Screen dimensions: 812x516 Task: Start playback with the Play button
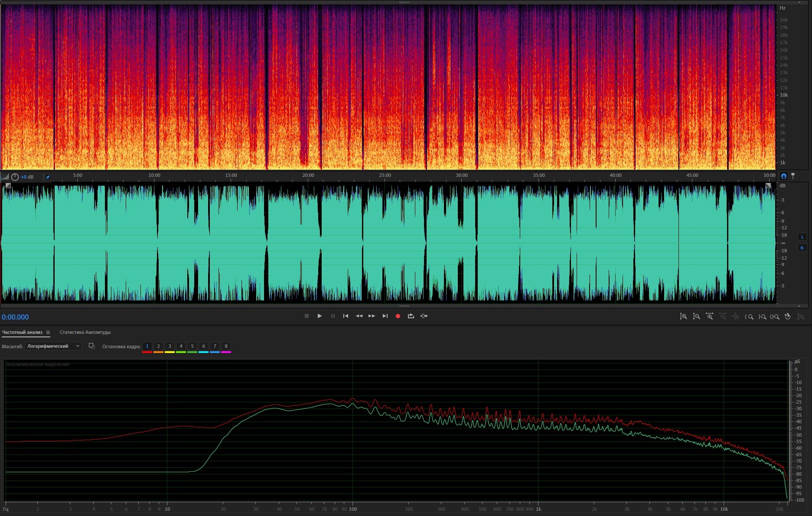[x=320, y=316]
